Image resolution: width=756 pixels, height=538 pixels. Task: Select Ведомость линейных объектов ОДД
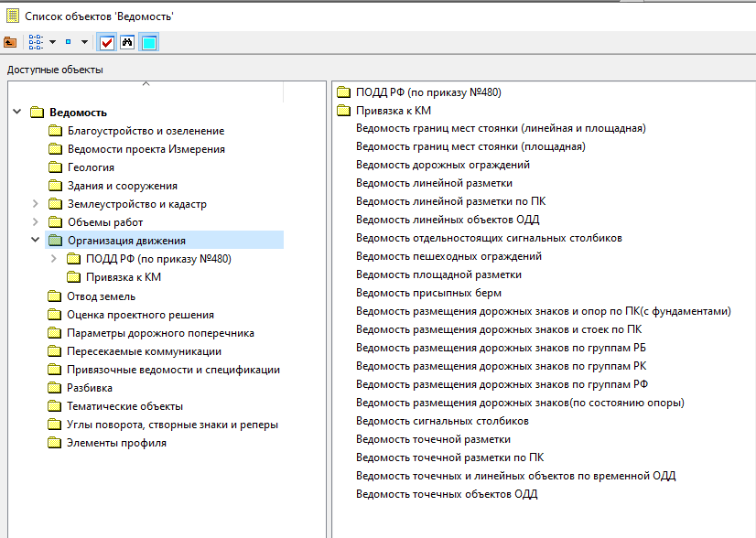pyautogui.click(x=448, y=220)
